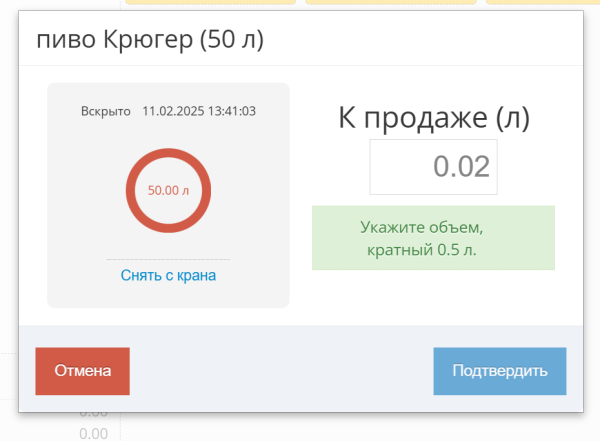600x441 pixels.
Task: Click the dialog footer bar between buttons
Action: [x=282, y=369]
